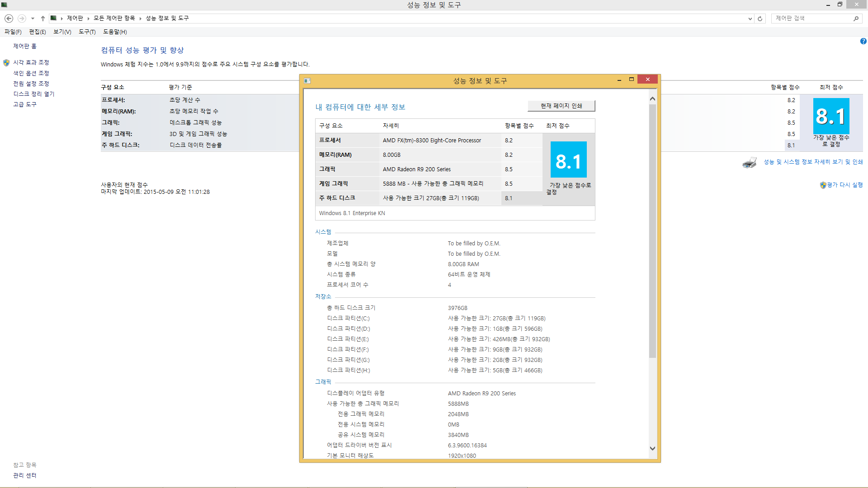Go to 제어판 홈 link

click(25, 46)
